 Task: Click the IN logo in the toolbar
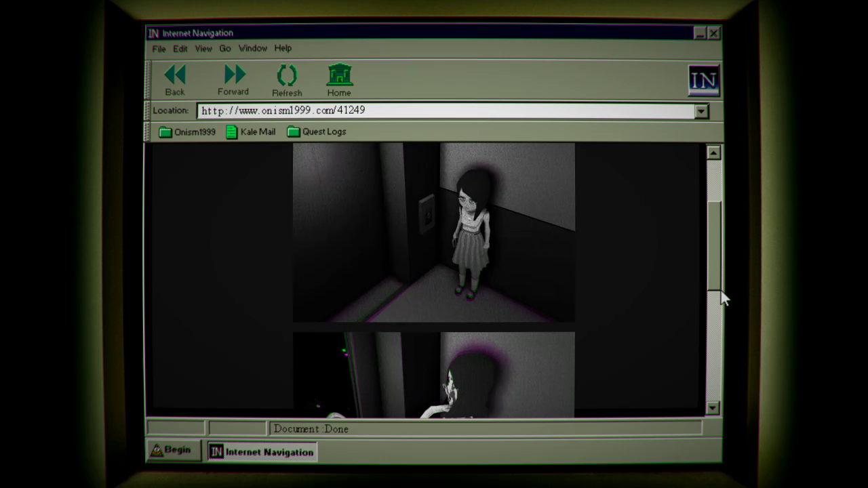tap(703, 81)
